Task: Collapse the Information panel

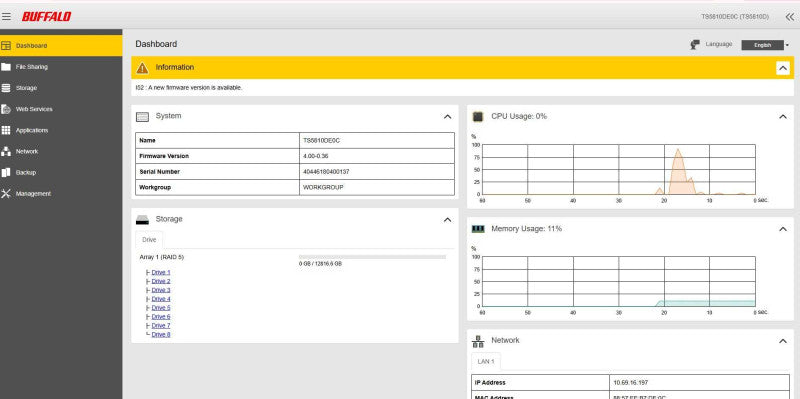Action: 783,68
